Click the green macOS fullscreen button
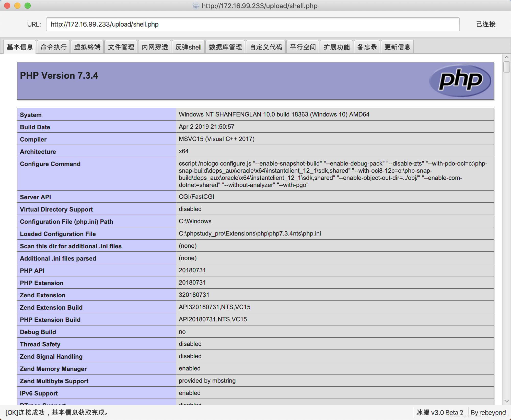The image size is (511, 420). tap(28, 6)
